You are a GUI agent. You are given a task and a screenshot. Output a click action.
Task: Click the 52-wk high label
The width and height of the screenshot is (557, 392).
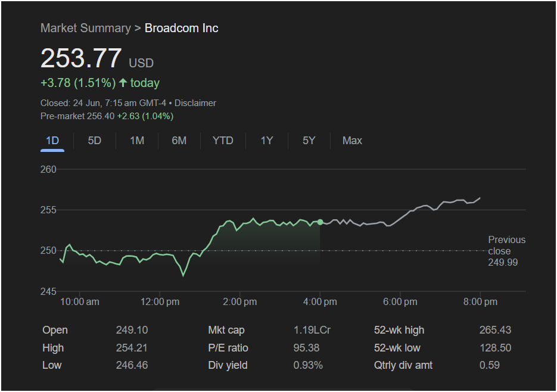399,330
